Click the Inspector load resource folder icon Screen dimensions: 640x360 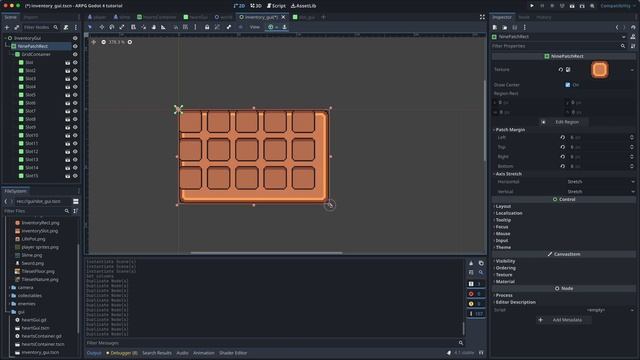click(x=504, y=27)
